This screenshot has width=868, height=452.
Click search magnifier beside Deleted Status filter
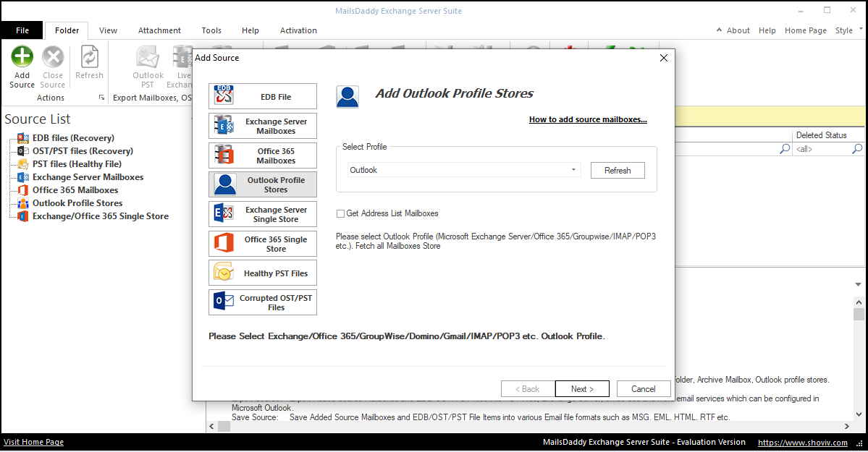[x=857, y=149]
